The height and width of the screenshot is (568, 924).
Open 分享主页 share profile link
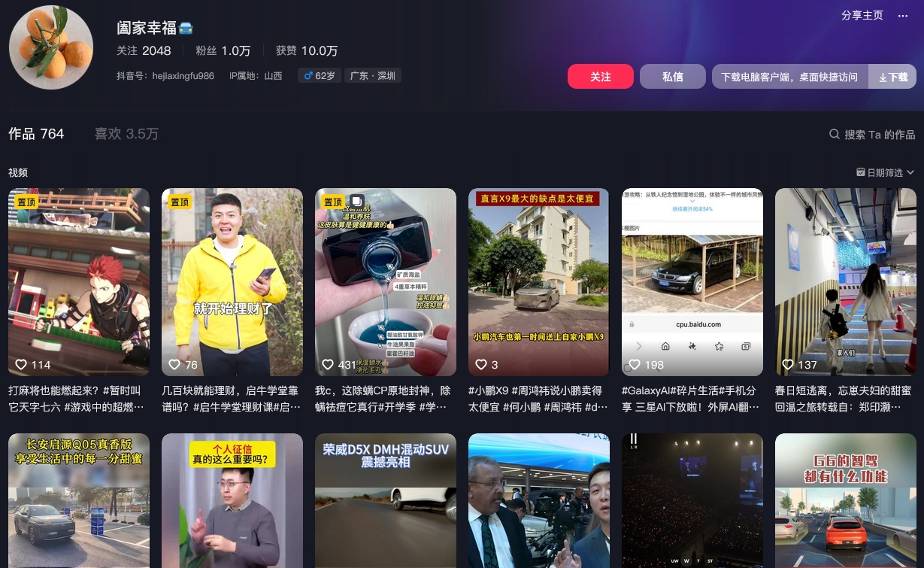862,15
